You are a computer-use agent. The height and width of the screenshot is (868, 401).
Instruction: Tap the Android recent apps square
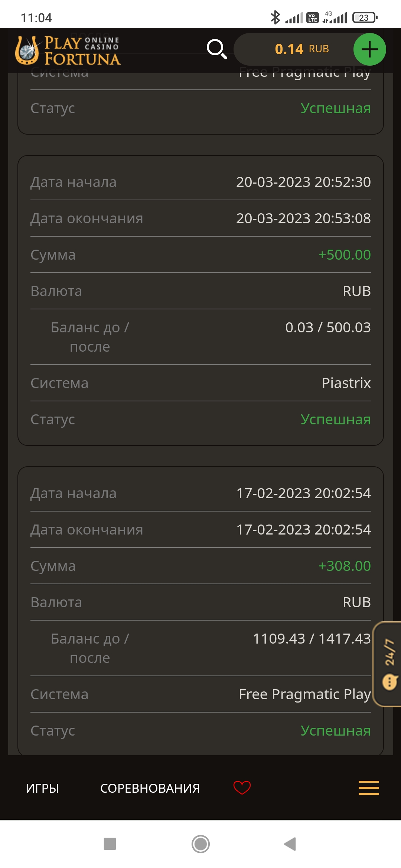[110, 844]
